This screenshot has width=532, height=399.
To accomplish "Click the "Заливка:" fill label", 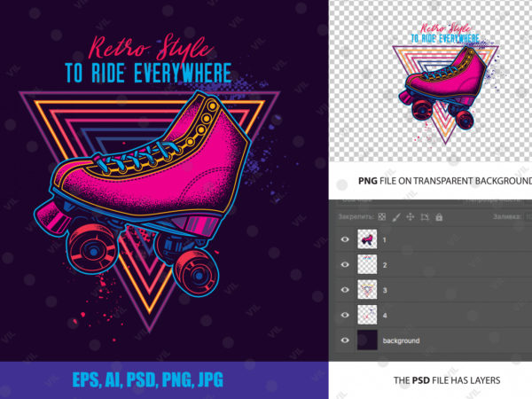I will 507,216.
